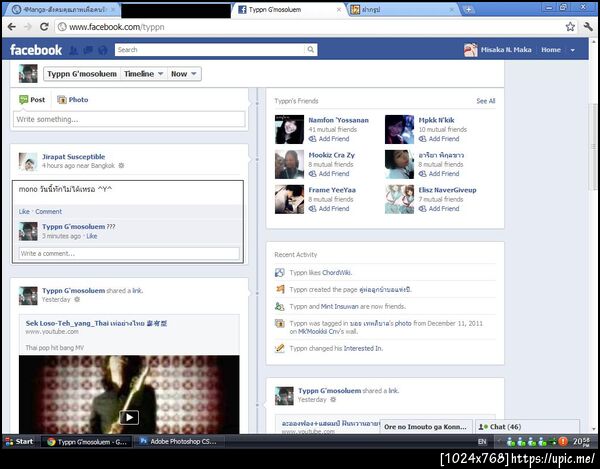Open messages icon in Facebook bar
Image resolution: width=600 pixels, height=469 pixels.
tap(88, 50)
